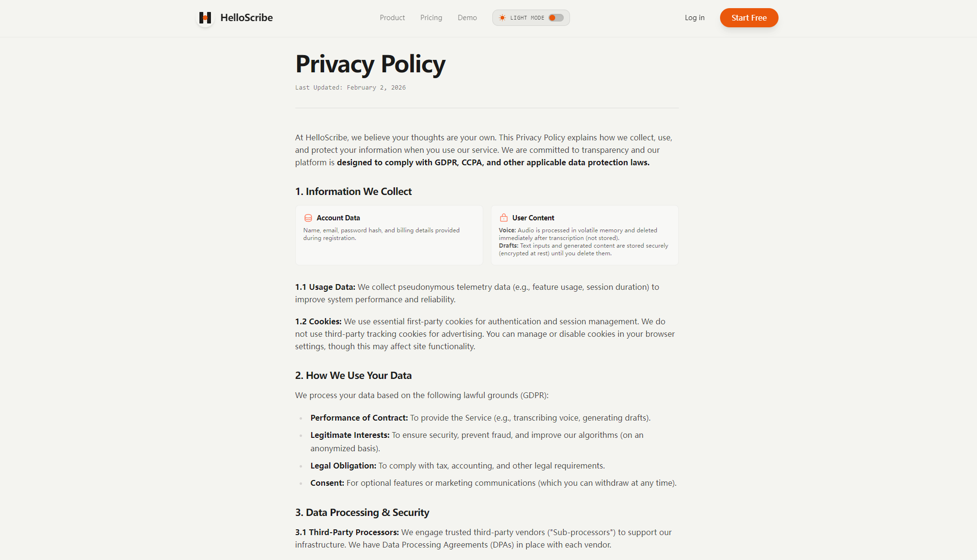The height and width of the screenshot is (560, 977).
Task: Click the LIGHT MODE label text
Action: [x=527, y=18]
